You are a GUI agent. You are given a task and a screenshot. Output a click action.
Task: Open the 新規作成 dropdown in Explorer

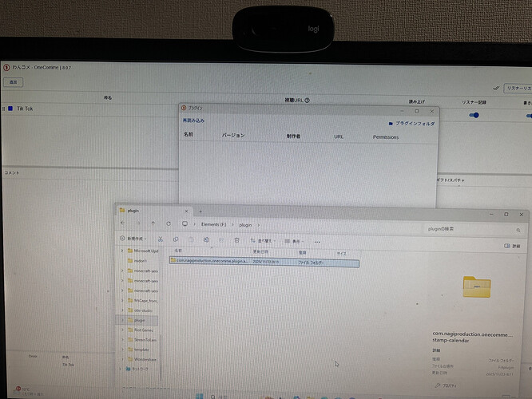[x=133, y=239]
